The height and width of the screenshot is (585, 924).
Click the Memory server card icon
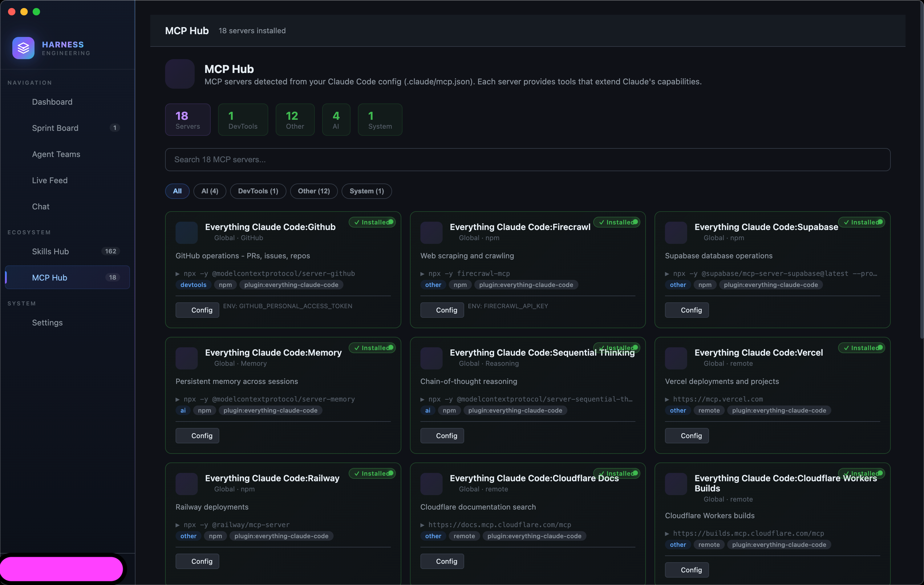coord(186,358)
